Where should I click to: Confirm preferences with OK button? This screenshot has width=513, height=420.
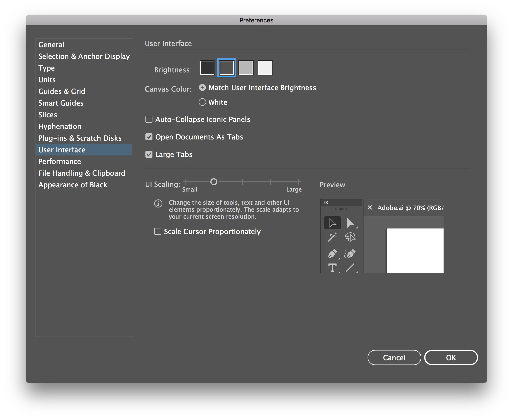click(x=451, y=357)
